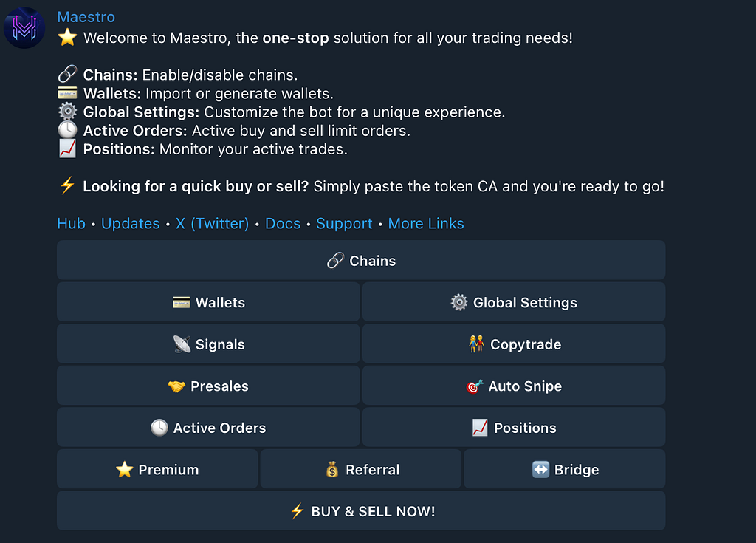Click the Support link
756x543 pixels.
coord(344,223)
